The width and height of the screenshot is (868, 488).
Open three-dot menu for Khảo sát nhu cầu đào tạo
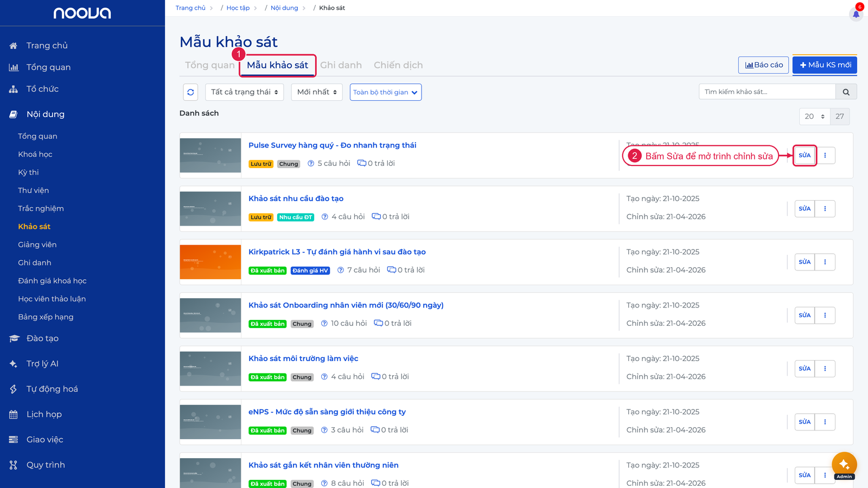pos(825,209)
